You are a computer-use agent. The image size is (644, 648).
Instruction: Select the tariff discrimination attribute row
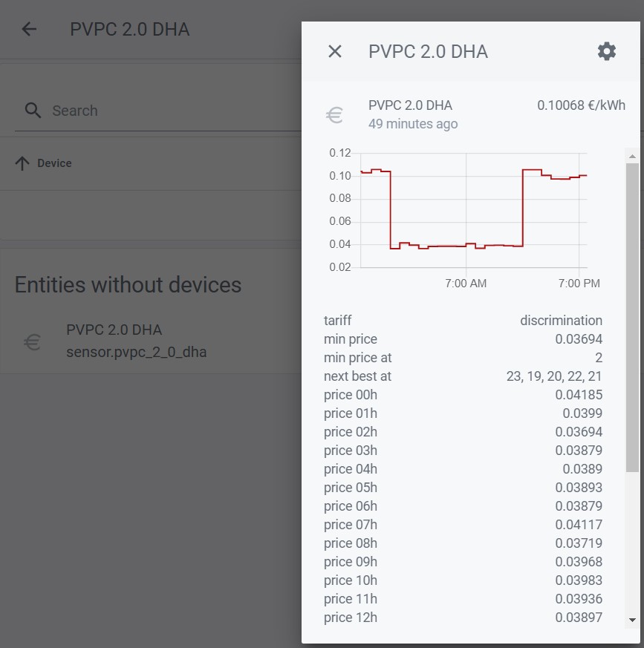[x=463, y=320]
